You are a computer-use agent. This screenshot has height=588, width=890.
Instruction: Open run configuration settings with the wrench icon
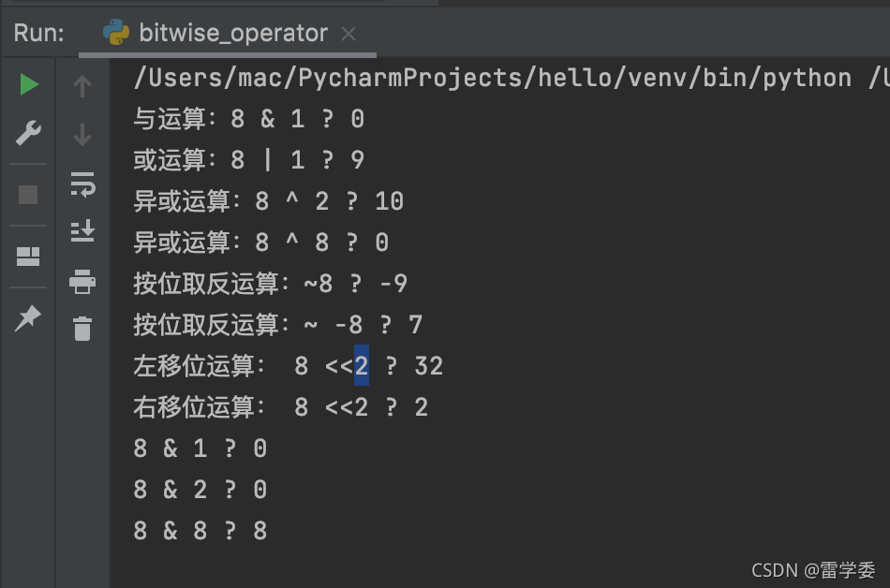28,133
